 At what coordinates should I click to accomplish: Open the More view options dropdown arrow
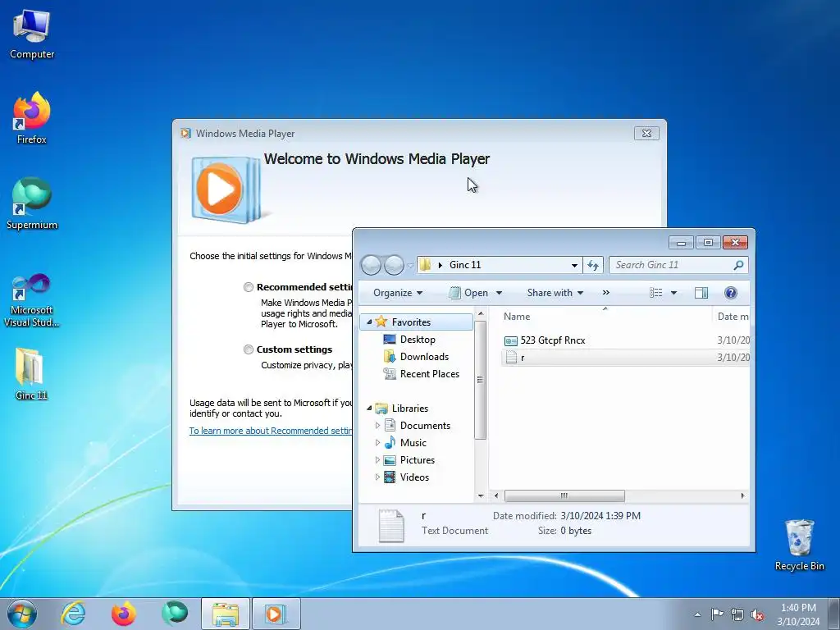[x=674, y=293]
